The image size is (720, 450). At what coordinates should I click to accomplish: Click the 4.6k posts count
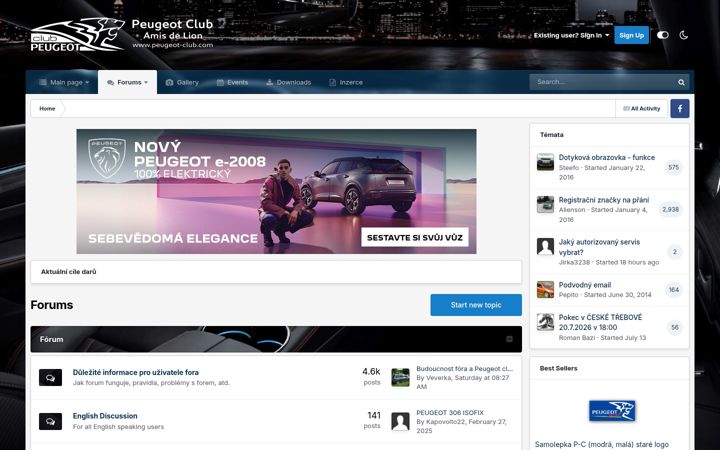tap(371, 371)
